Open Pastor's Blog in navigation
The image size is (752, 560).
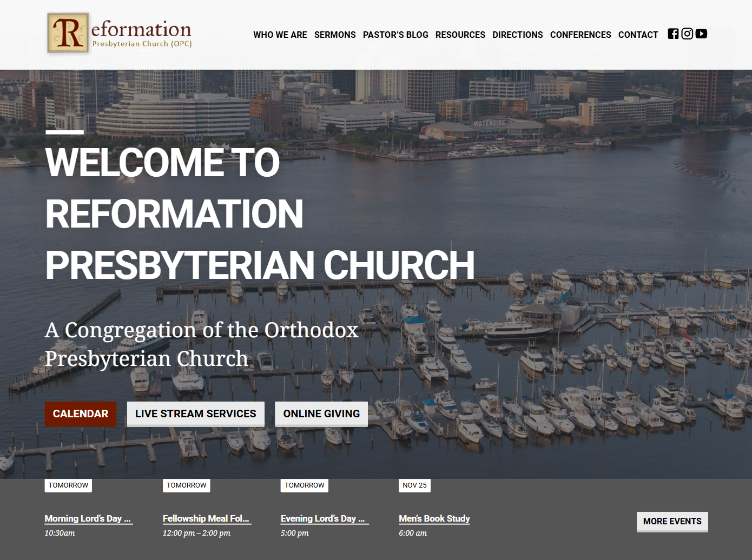pos(395,35)
